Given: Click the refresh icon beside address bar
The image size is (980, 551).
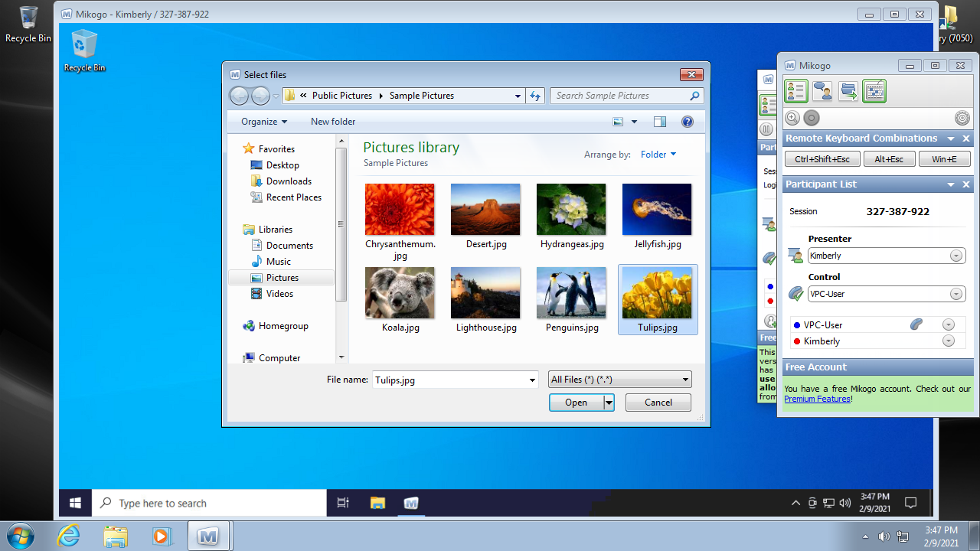Looking at the screenshot, I should pos(535,96).
